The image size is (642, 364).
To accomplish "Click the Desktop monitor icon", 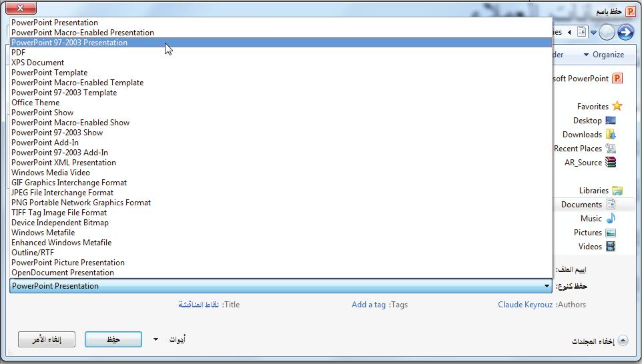I will [x=611, y=120].
